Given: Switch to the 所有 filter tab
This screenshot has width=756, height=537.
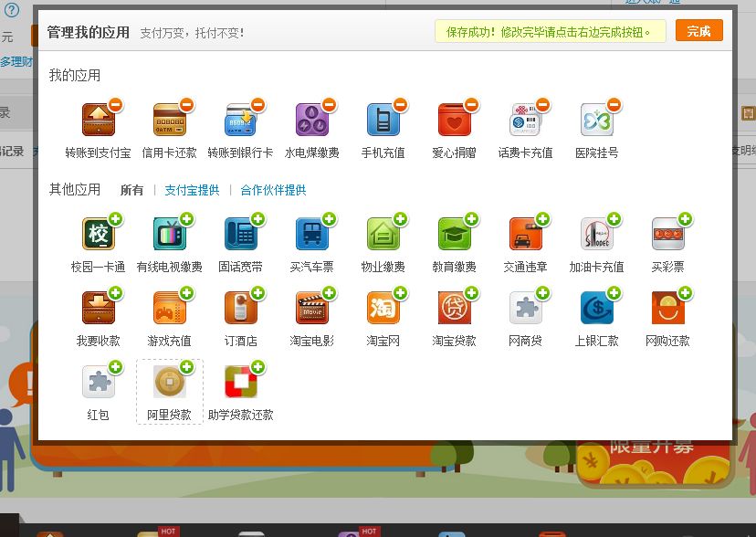Looking at the screenshot, I should 131,190.
